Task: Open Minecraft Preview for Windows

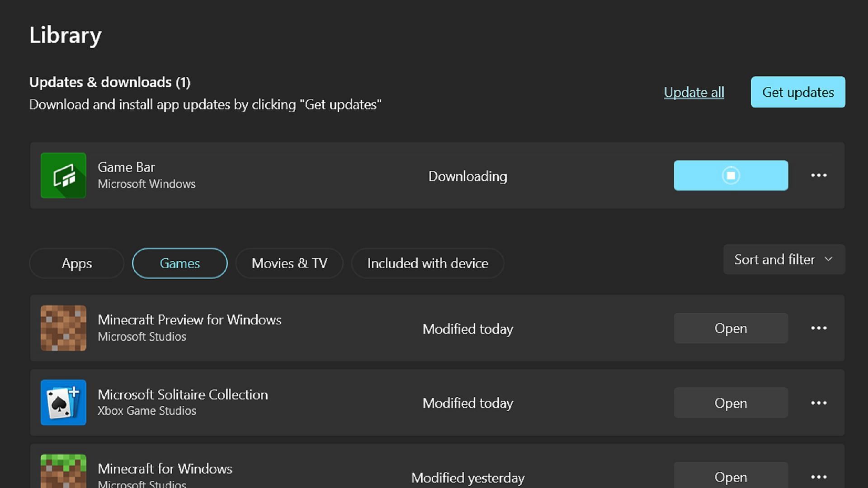Action: point(731,328)
